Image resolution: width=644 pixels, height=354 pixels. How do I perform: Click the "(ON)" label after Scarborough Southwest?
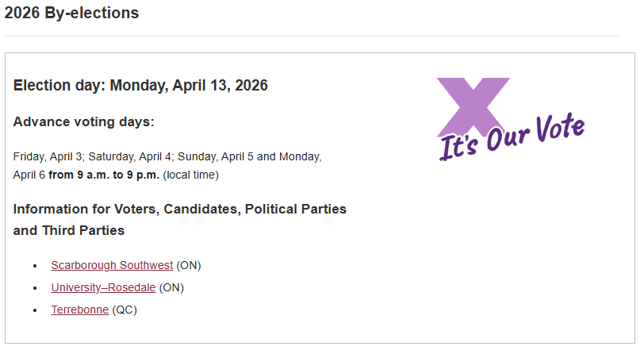point(189,265)
